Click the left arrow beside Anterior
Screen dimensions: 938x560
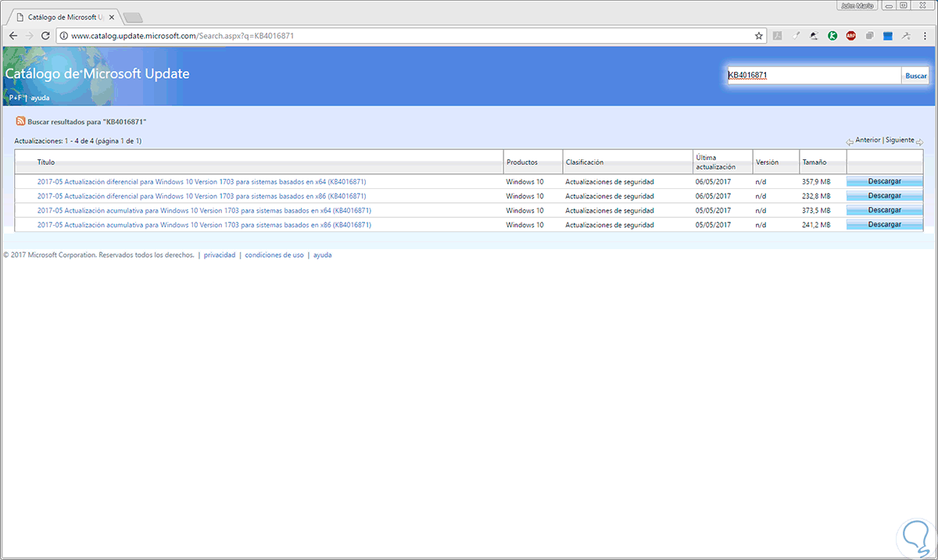pyautogui.click(x=850, y=141)
